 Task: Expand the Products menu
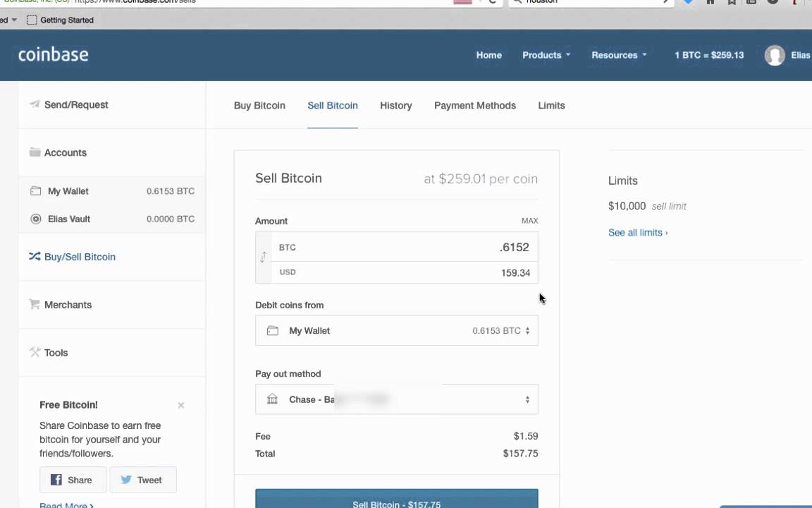(x=546, y=55)
